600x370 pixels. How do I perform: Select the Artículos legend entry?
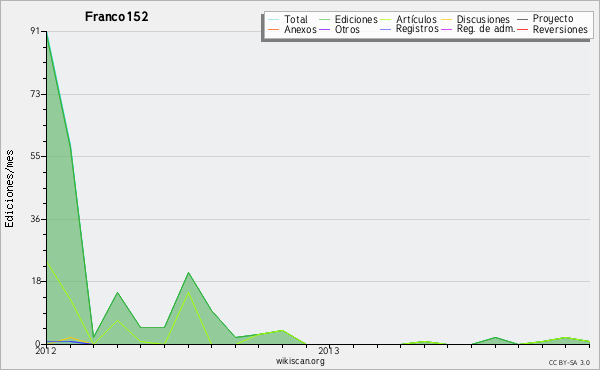coord(416,19)
